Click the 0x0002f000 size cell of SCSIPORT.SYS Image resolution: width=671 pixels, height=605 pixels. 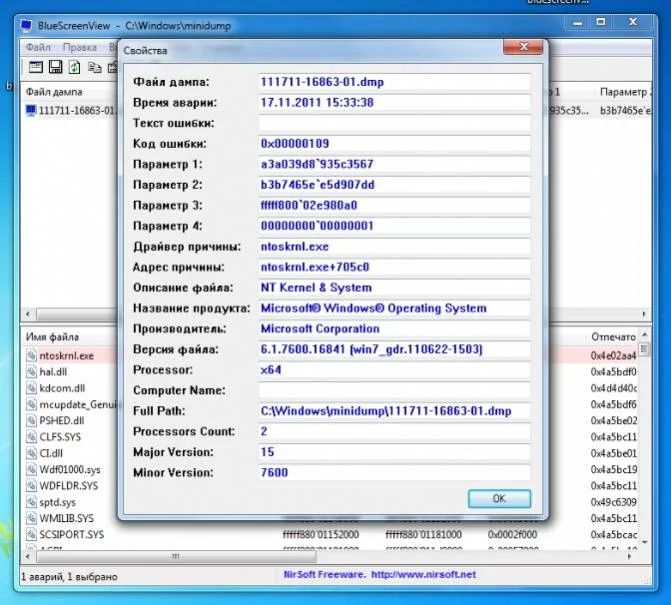[x=512, y=534]
